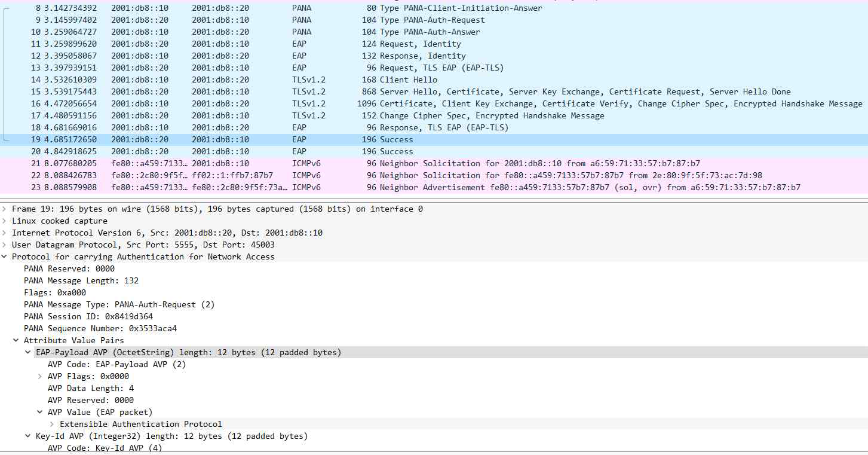Expand the Linux cooked capture row
868x455 pixels.
click(x=5, y=221)
